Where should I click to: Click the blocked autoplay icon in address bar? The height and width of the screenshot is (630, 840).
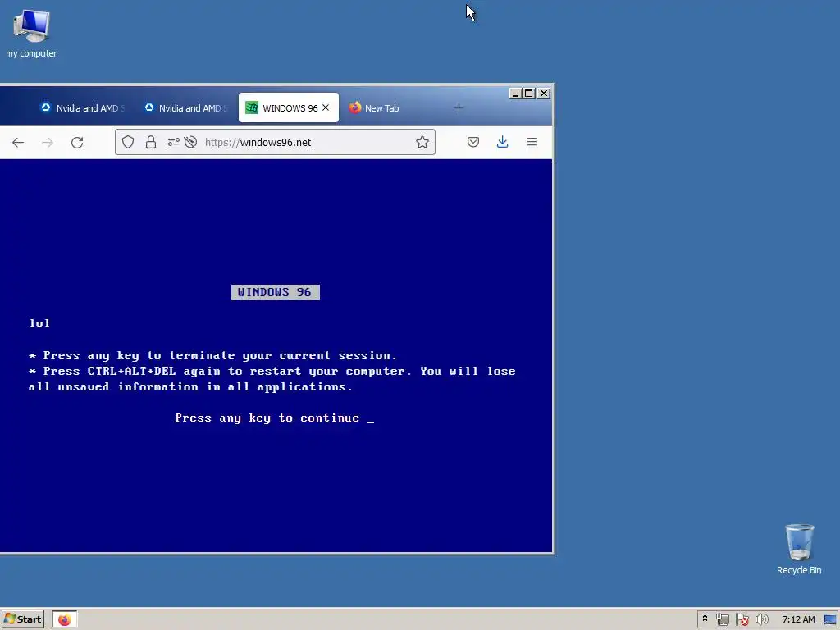[190, 142]
